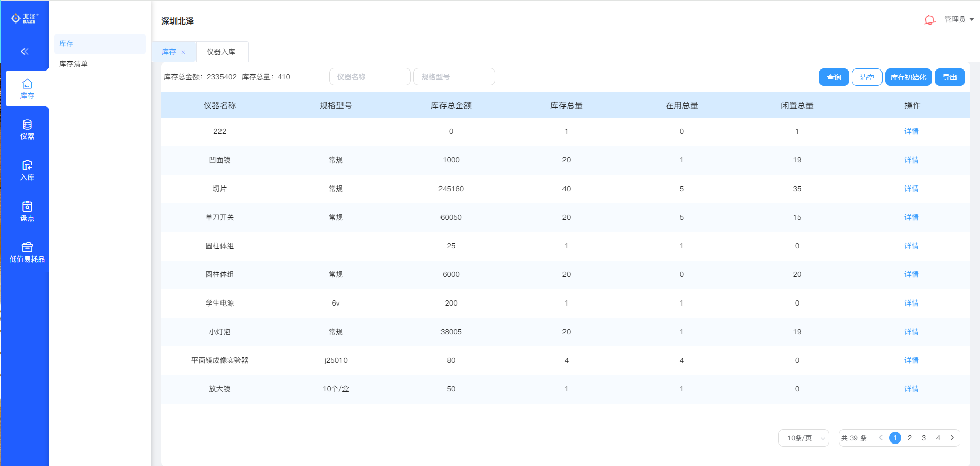
Task: Jump to page 3 in pagination
Action: (x=923, y=438)
